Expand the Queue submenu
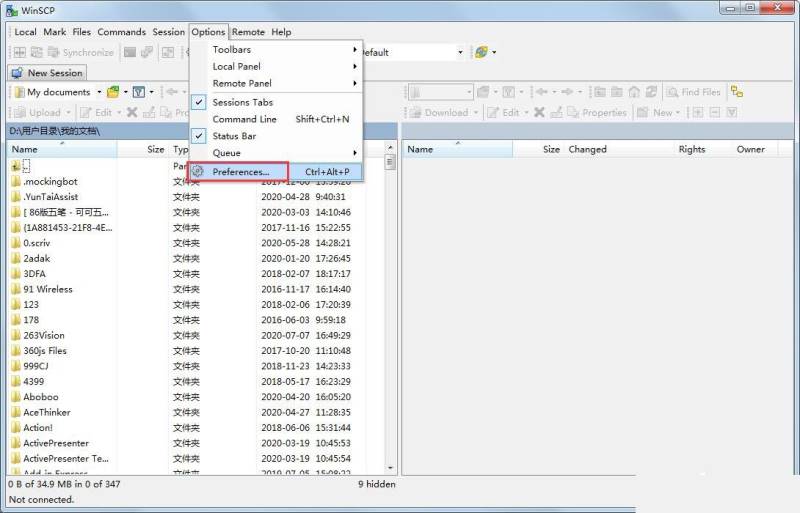 (226, 153)
